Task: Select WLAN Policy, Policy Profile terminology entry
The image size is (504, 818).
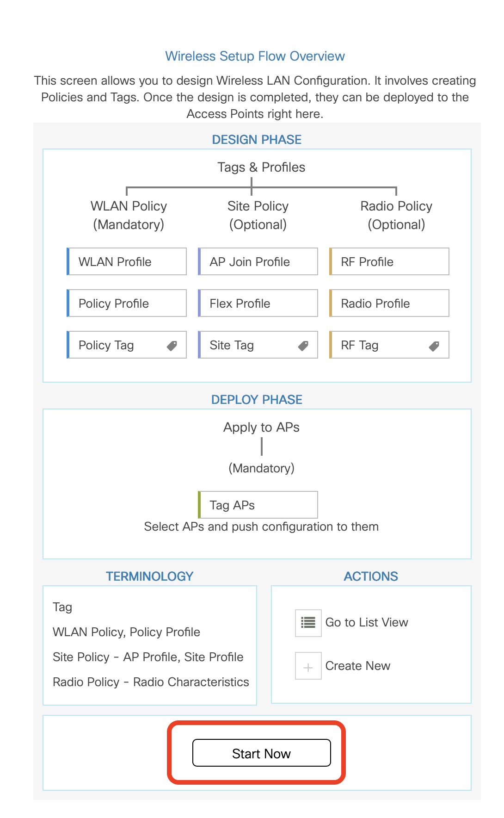Action: tap(126, 632)
